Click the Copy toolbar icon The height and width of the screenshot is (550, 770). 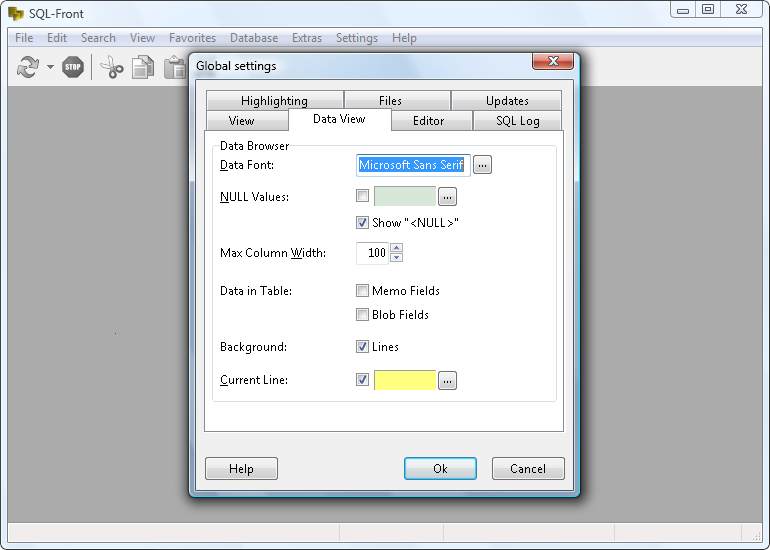click(x=143, y=67)
